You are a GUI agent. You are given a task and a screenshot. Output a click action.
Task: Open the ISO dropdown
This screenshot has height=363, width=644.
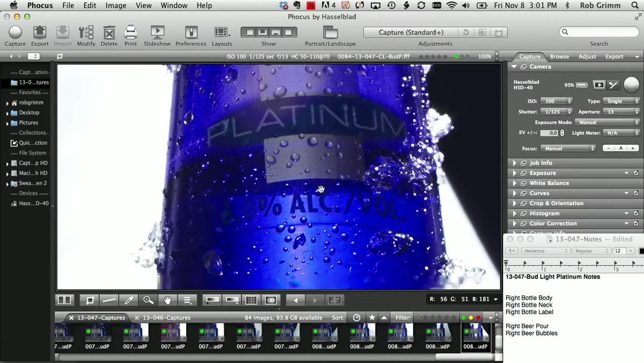(556, 101)
